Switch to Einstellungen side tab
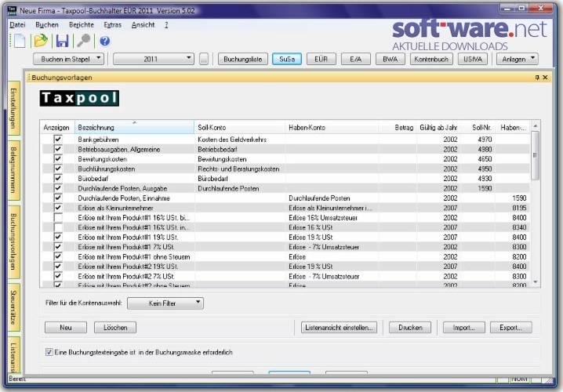 (x=13, y=108)
